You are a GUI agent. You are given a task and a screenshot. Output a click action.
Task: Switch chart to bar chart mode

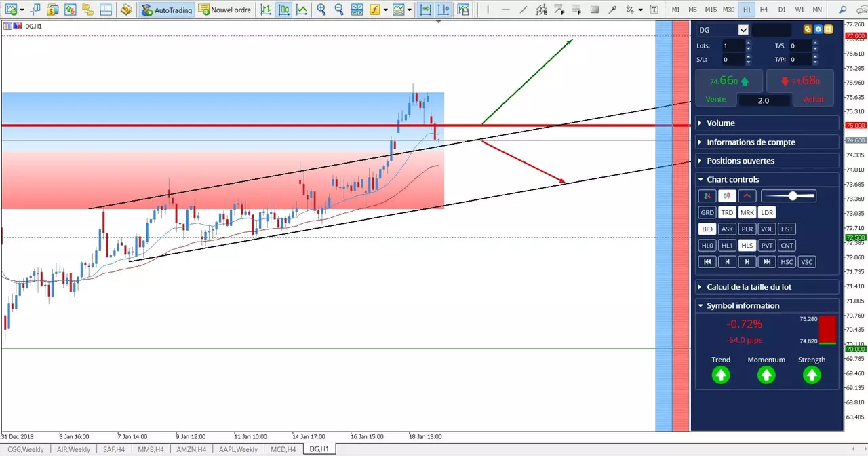click(x=267, y=9)
